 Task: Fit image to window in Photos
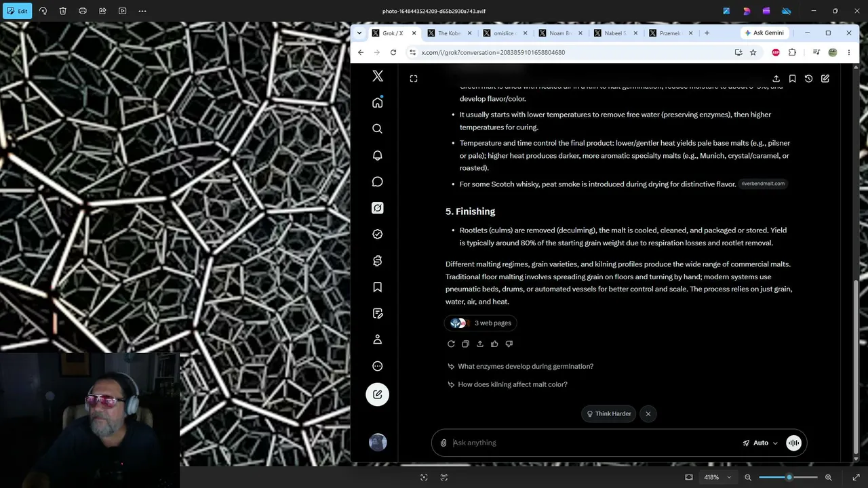click(689, 478)
